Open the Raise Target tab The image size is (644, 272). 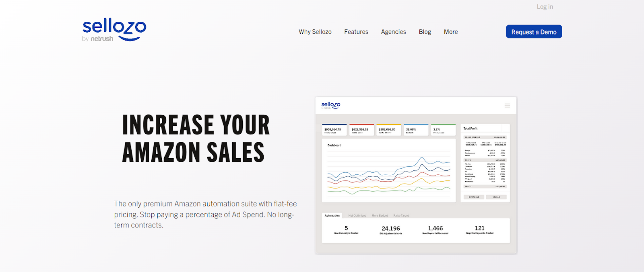click(401, 216)
